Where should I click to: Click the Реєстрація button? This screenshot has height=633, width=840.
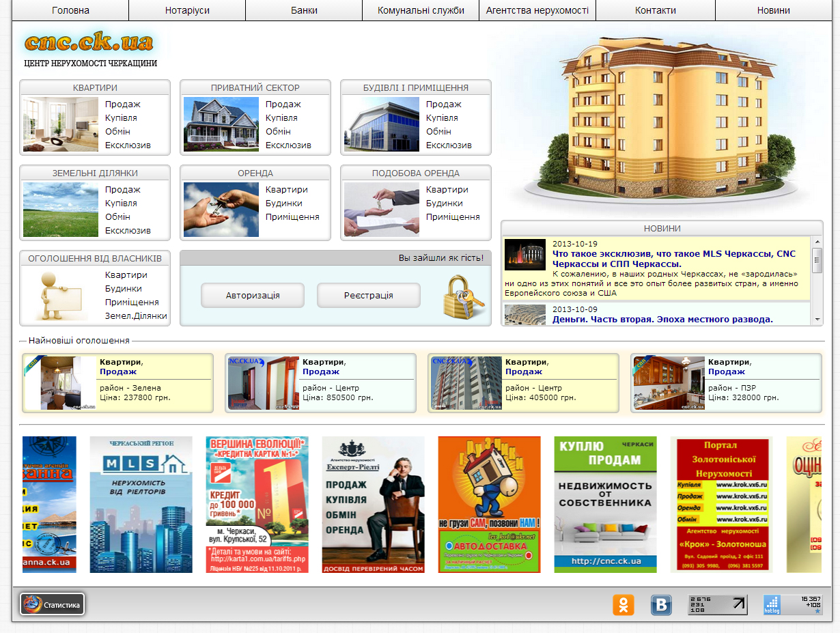[x=369, y=296]
